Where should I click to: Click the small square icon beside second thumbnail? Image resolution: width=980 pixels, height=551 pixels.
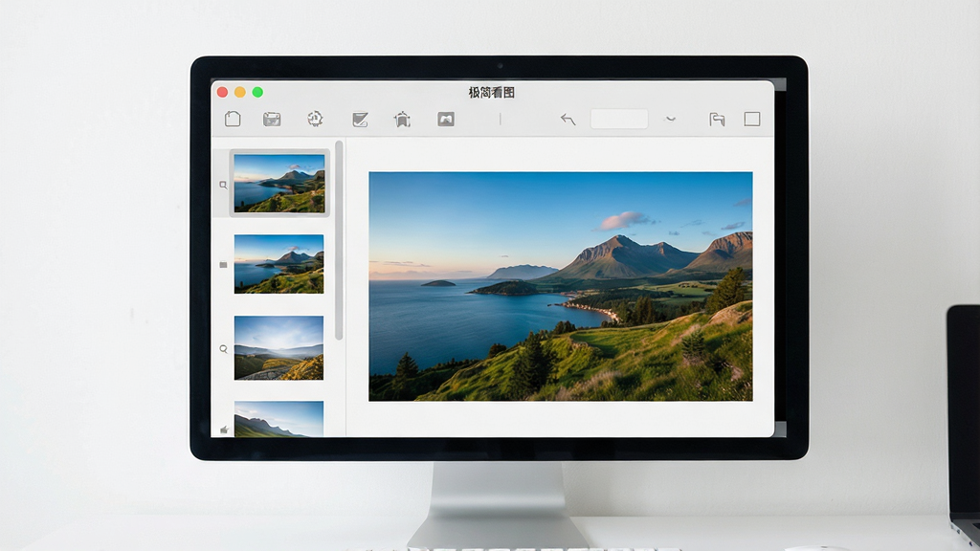pyautogui.click(x=223, y=265)
